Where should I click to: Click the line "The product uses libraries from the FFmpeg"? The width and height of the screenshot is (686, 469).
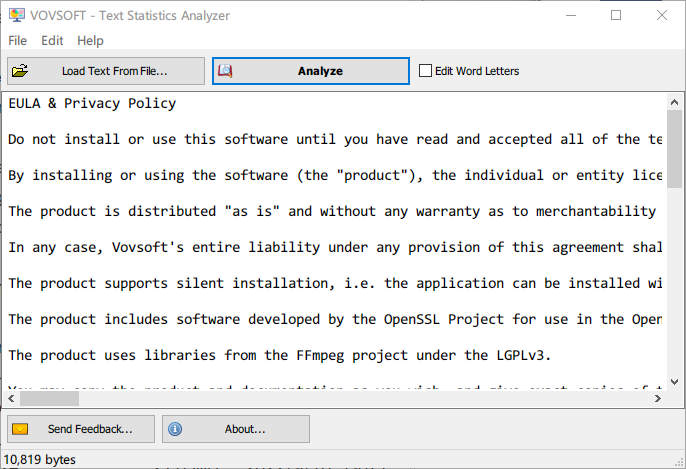coord(279,355)
